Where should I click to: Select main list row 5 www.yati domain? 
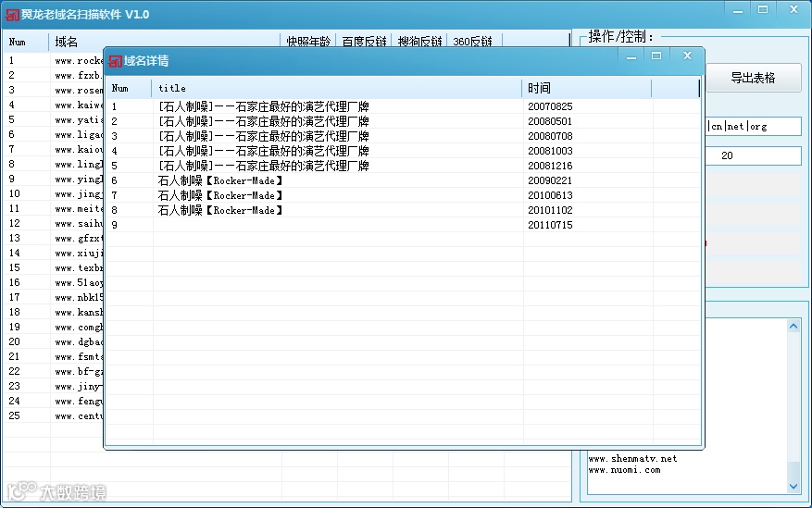coord(79,120)
